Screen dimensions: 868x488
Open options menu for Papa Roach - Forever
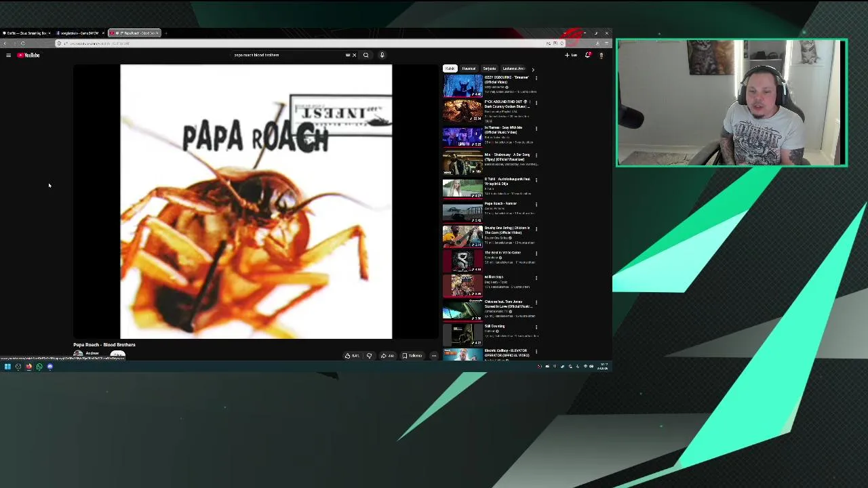(536, 204)
